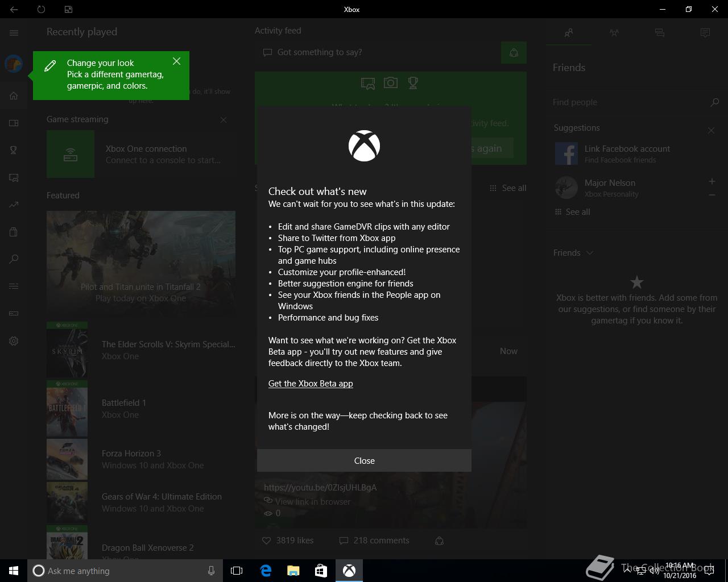This screenshot has width=728, height=582.
Task: Open Game DVR in the sidebar
Action: (x=14, y=177)
